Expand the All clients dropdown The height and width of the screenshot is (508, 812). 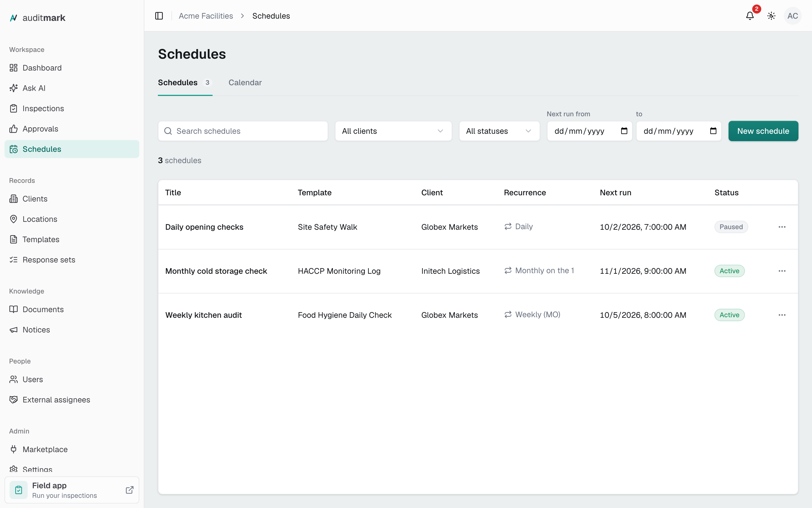tap(393, 131)
